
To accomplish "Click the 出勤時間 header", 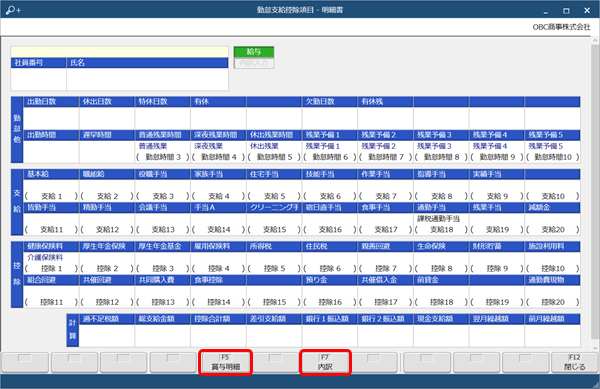I will tap(51, 135).
